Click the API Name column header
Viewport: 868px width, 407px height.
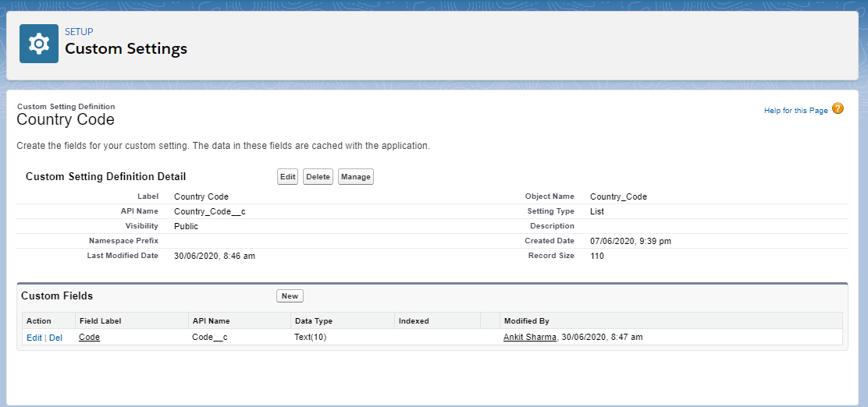click(211, 320)
